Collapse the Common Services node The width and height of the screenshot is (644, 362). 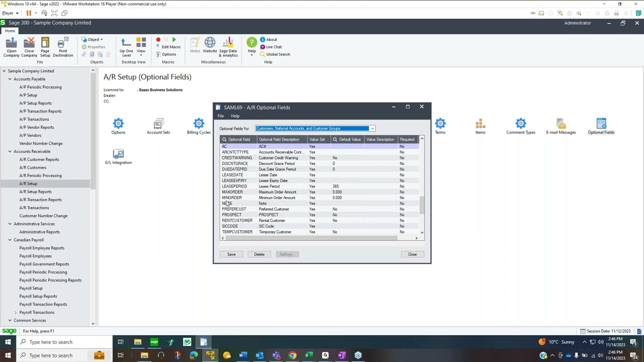[10, 320]
